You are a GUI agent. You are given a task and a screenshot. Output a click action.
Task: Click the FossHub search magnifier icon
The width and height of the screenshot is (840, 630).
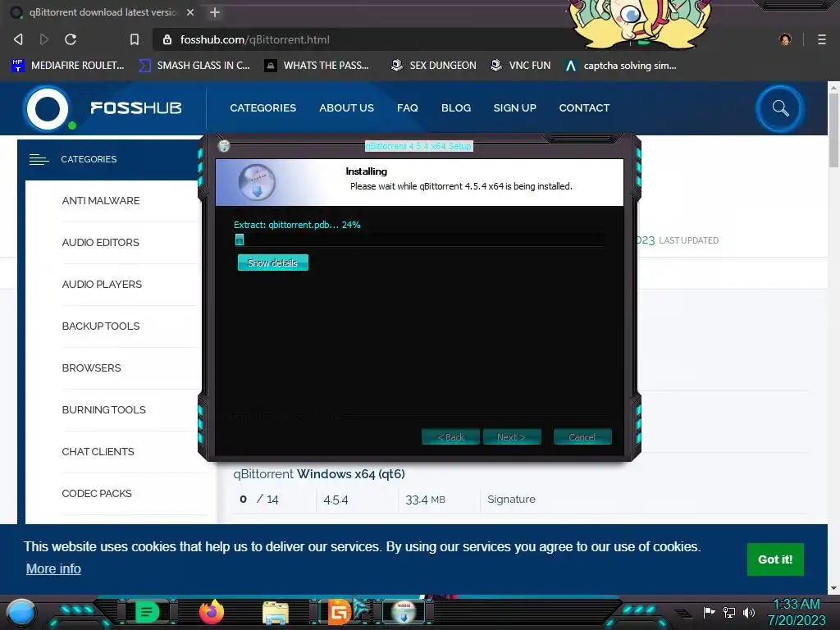point(780,109)
